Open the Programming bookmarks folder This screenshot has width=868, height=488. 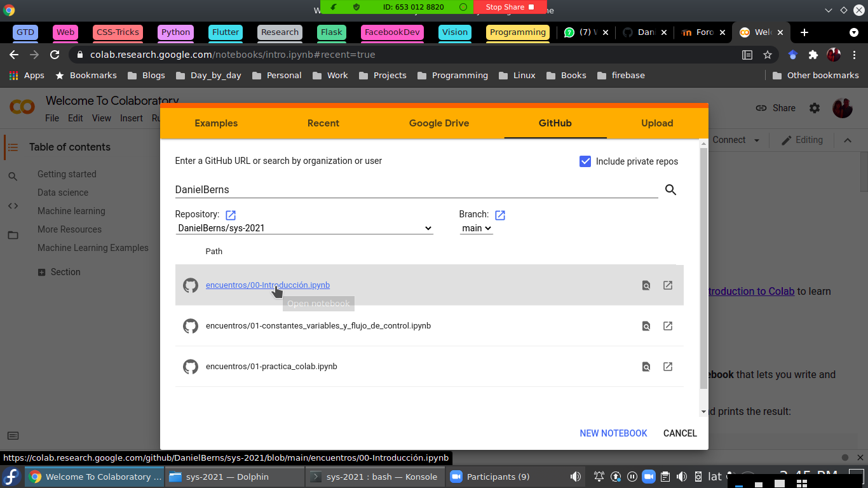tap(452, 75)
